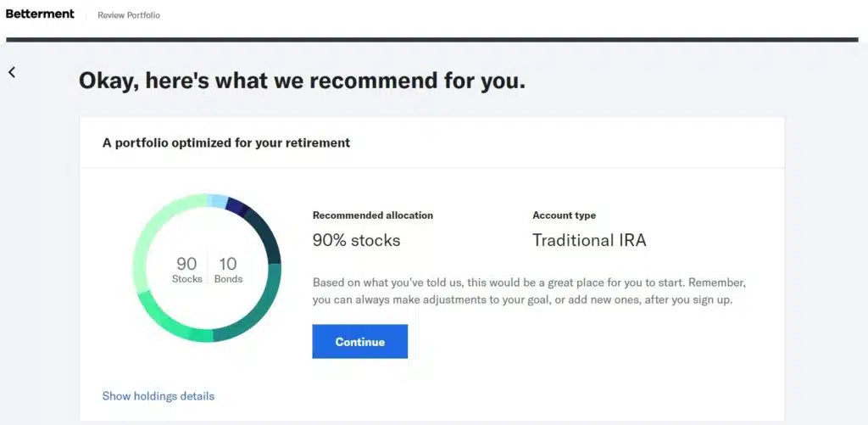Expand the Show holdings details section
This screenshot has width=868, height=425.
coord(159,396)
